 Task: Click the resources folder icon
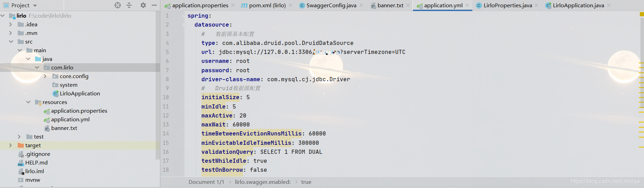38,102
